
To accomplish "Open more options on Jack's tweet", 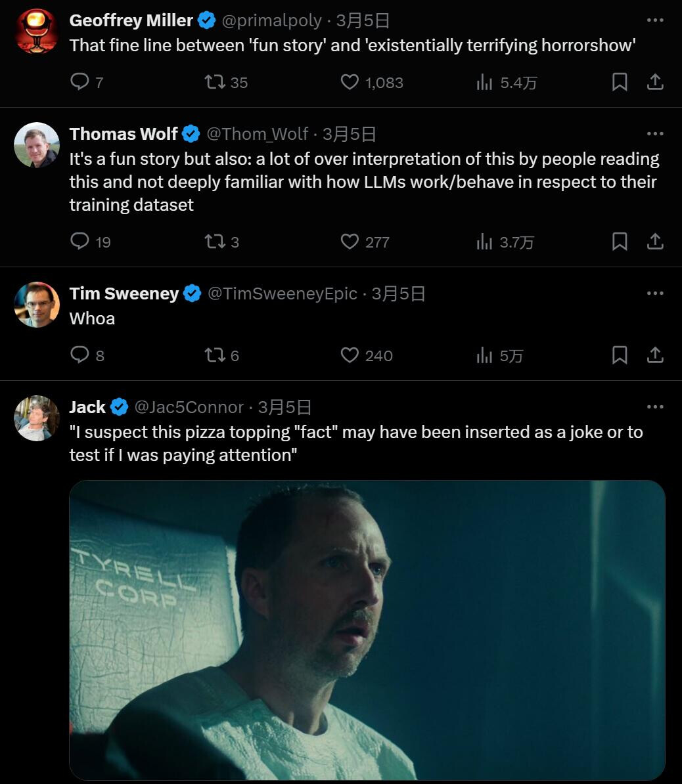I will point(655,407).
